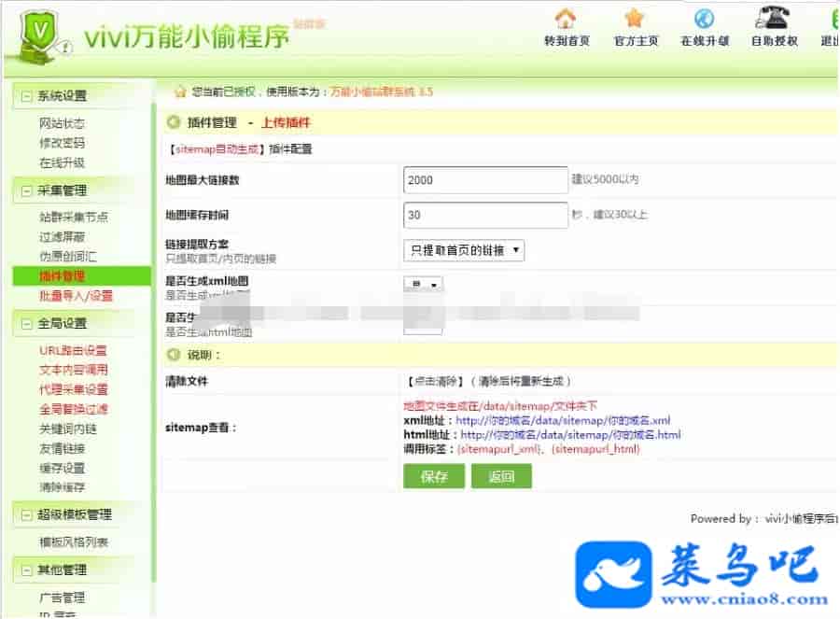
Task: Select 插件管理 in the sidebar
Action: click(62, 276)
